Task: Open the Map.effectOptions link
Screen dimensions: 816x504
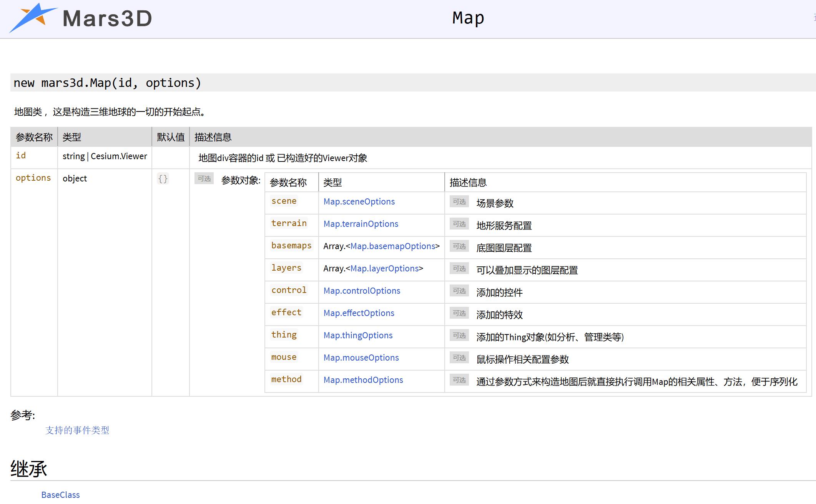Action: (x=359, y=313)
